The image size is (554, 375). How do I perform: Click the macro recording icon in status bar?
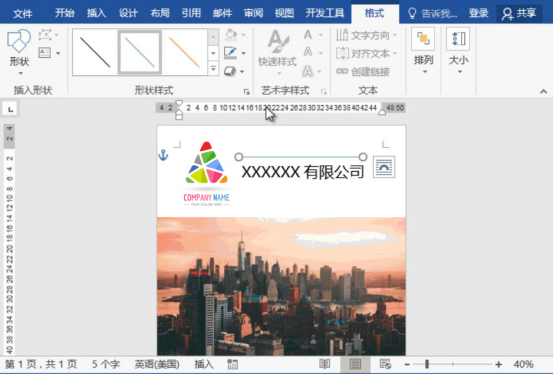pyautogui.click(x=232, y=364)
